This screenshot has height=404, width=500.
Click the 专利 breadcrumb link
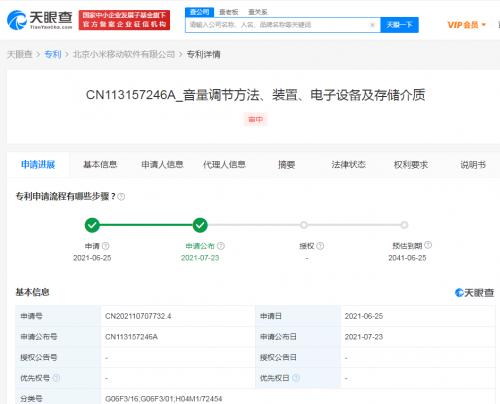[x=53, y=54]
